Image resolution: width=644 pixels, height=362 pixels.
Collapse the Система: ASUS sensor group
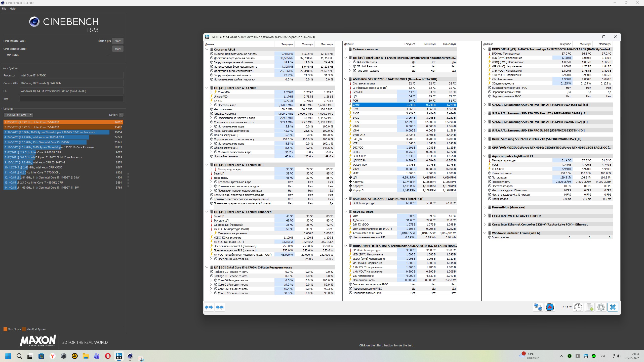[207, 50]
